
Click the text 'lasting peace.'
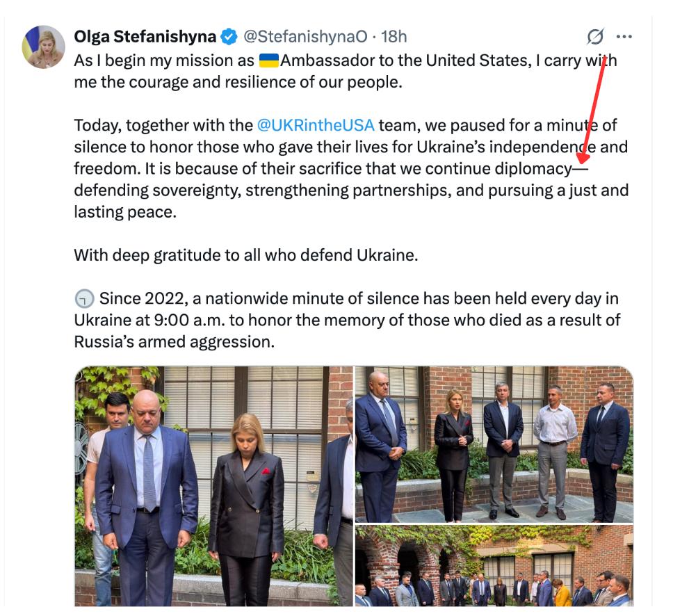(125, 212)
